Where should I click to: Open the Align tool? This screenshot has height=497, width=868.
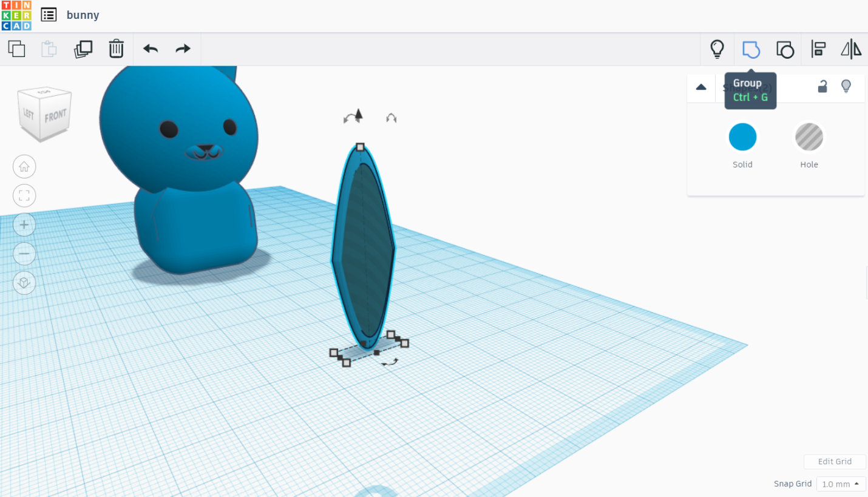[818, 49]
